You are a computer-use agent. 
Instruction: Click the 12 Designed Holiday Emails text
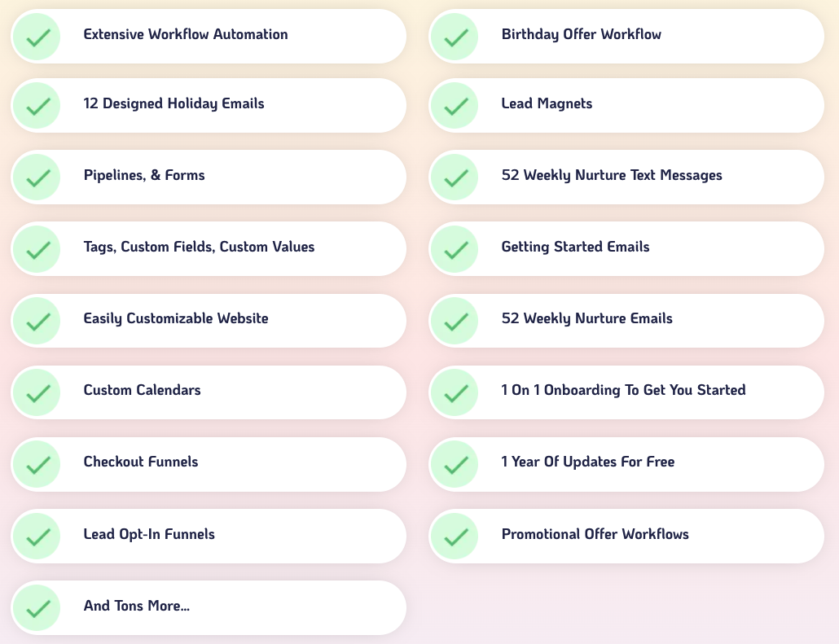click(174, 103)
